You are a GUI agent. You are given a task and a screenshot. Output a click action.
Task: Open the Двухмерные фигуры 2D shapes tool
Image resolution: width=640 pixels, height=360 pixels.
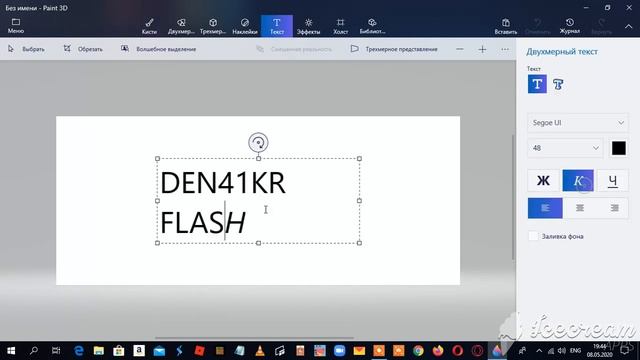181,26
